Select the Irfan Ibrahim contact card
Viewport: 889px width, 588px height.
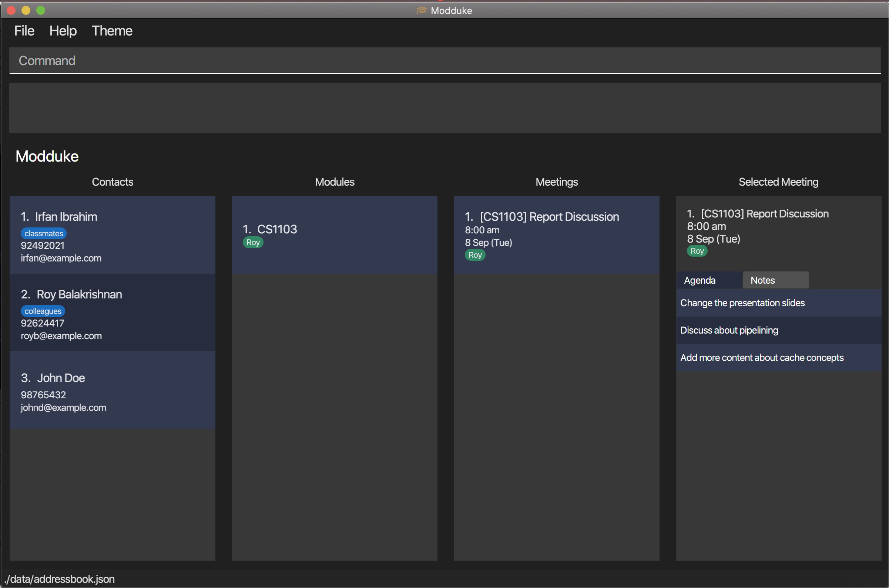tap(113, 235)
